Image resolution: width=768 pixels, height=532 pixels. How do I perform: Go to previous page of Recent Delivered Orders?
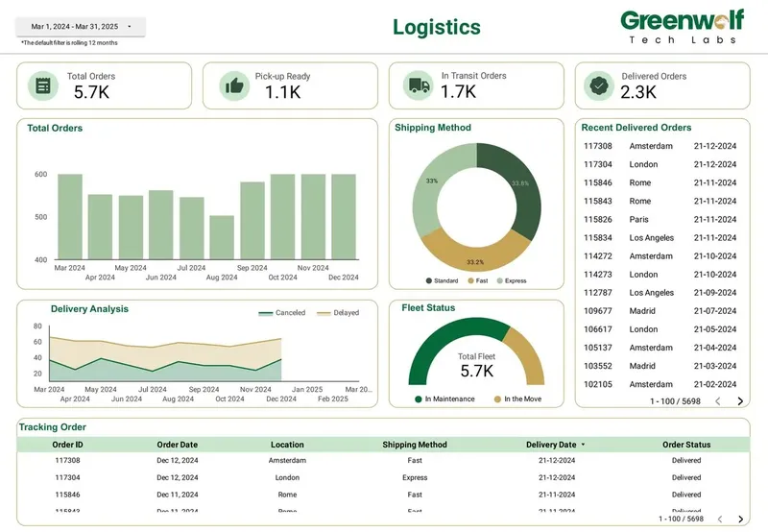tap(718, 401)
